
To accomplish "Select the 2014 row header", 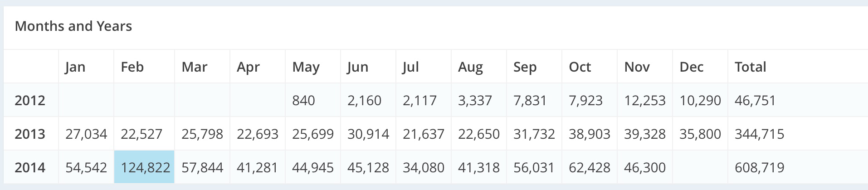I will [x=30, y=167].
